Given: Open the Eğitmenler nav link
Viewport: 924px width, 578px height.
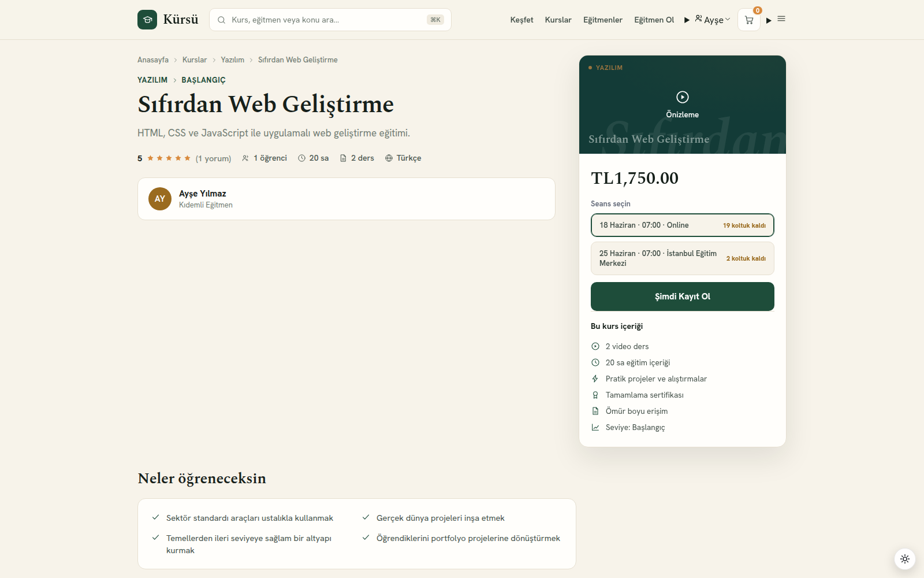Looking at the screenshot, I should point(602,20).
